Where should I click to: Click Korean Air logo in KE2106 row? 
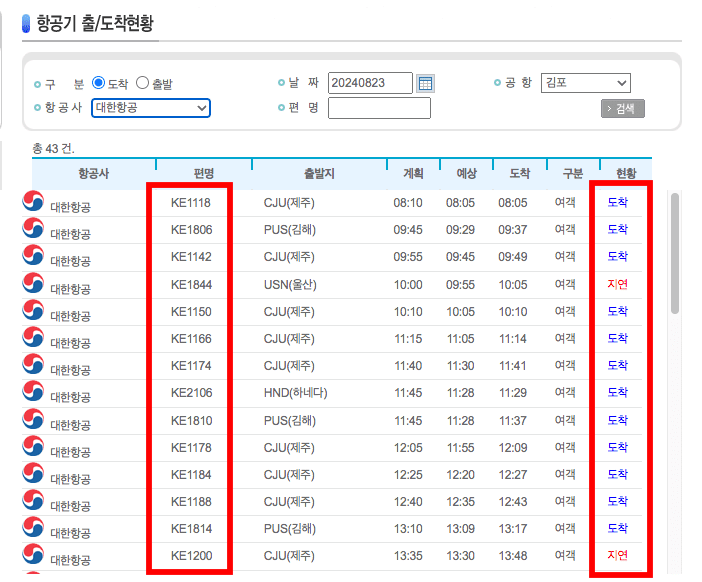click(x=33, y=391)
